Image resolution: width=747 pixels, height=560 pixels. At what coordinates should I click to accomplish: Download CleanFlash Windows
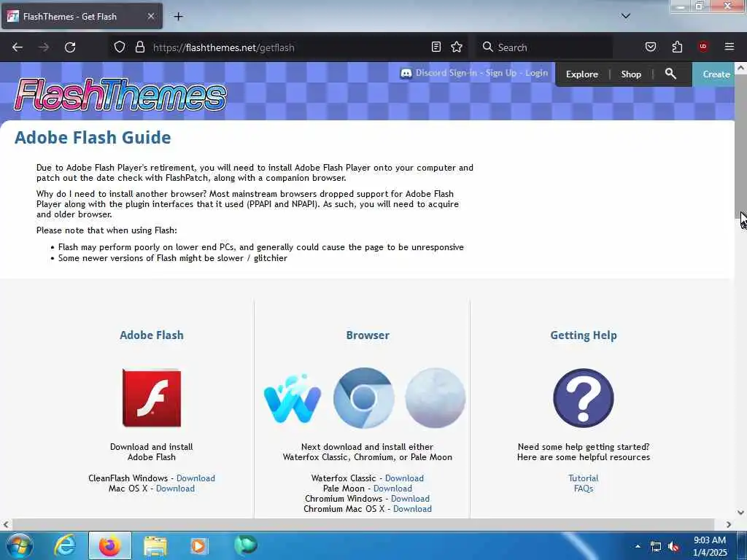pos(196,478)
